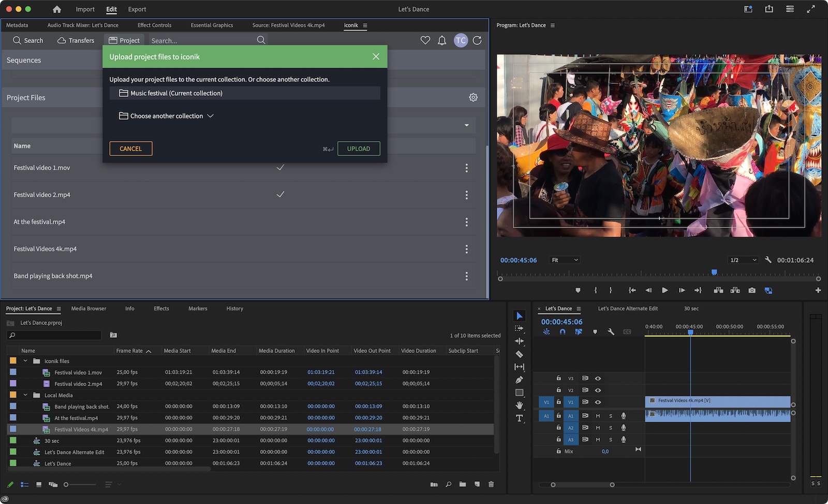
Task: Click the iconik Search input field
Action: [x=202, y=40]
